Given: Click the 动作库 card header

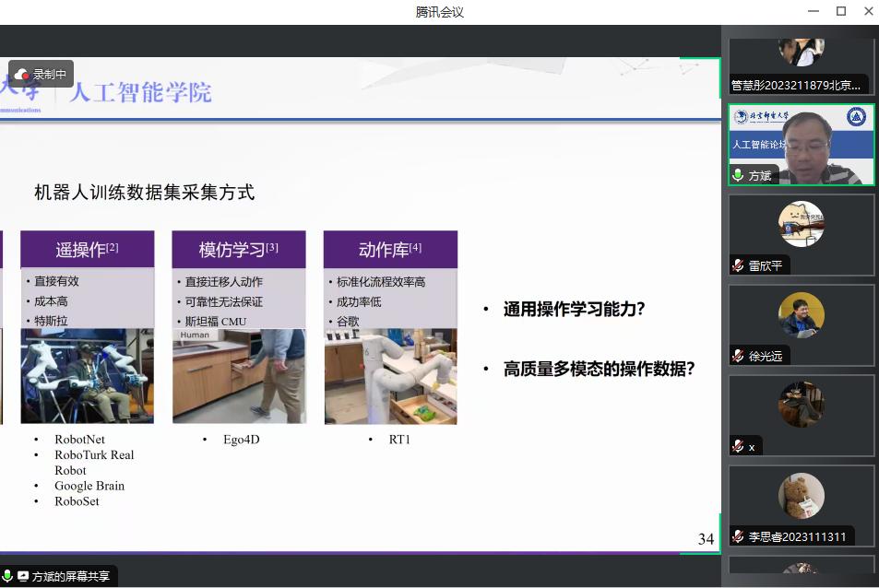Looking at the screenshot, I should (x=390, y=249).
